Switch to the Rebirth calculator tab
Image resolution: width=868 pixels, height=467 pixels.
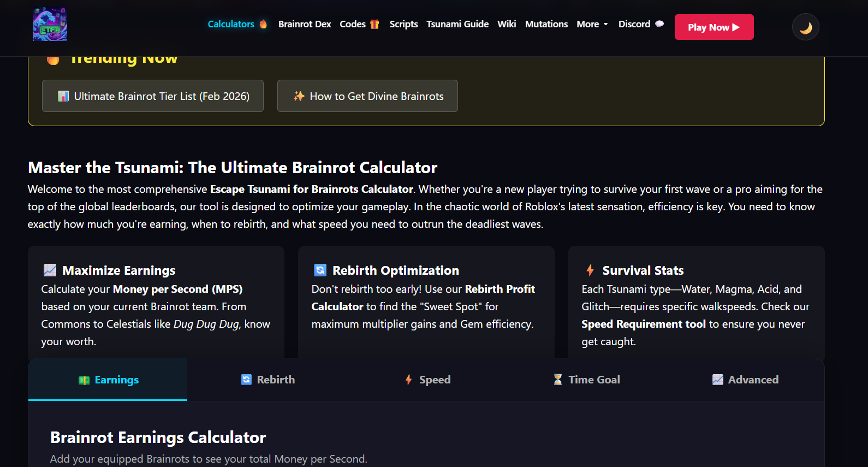[268, 380]
